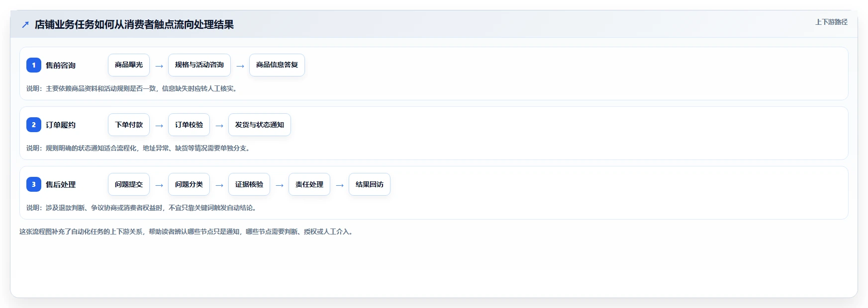Click the arrow icon beside the flowchart title
This screenshot has width=868, height=308.
(25, 24)
